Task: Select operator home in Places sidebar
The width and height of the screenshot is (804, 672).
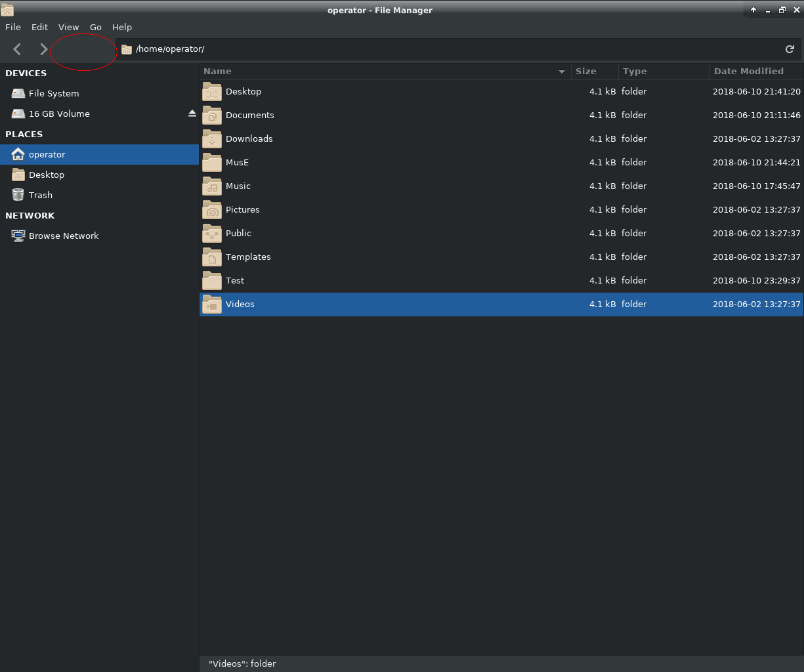Action: click(x=47, y=154)
